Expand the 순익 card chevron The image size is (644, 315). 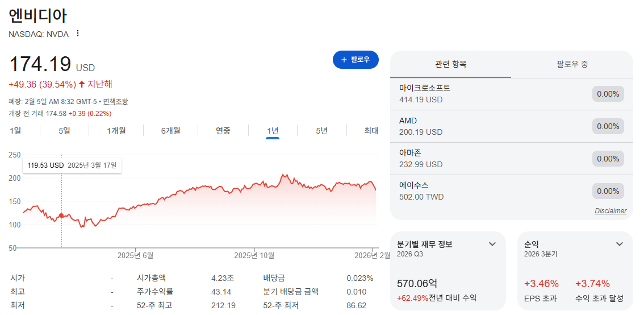pos(620,244)
